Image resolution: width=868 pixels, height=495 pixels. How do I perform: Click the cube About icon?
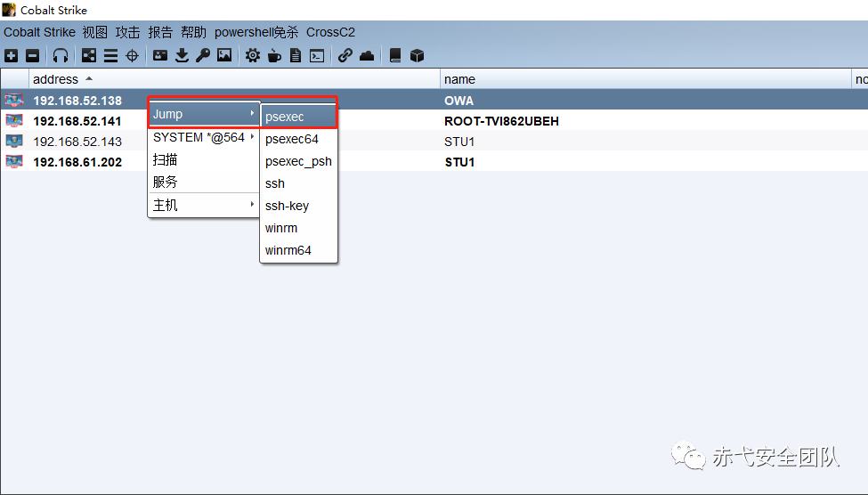[x=417, y=55]
